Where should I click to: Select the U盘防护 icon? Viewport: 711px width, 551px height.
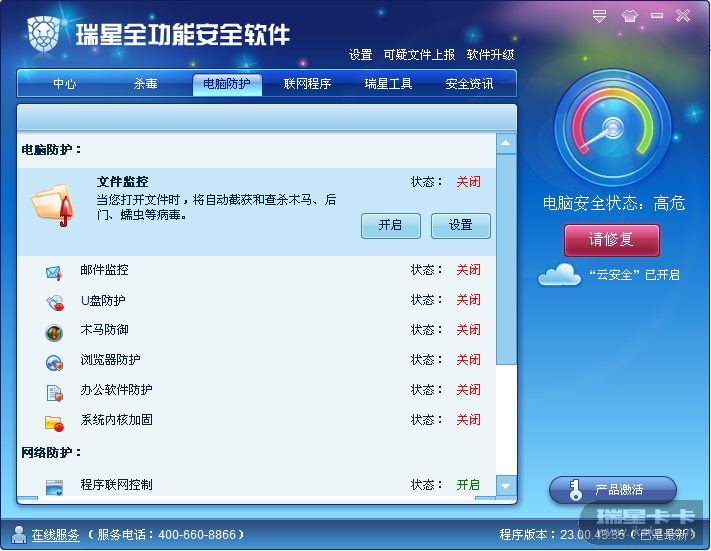click(x=55, y=302)
